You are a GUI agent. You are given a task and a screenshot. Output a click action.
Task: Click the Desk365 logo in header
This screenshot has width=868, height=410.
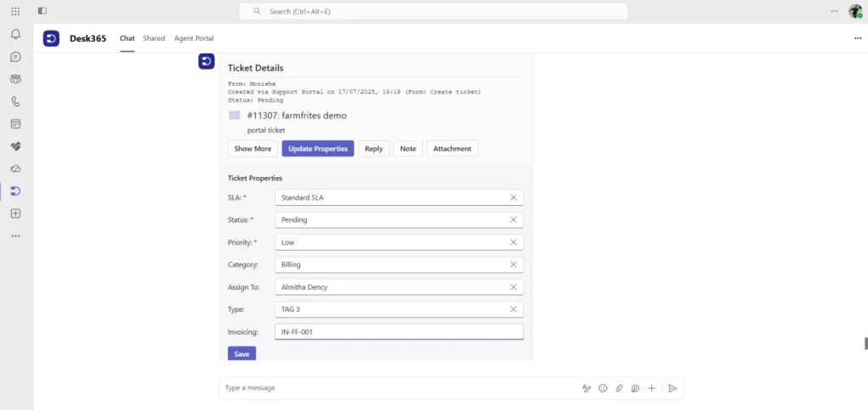[x=51, y=38]
